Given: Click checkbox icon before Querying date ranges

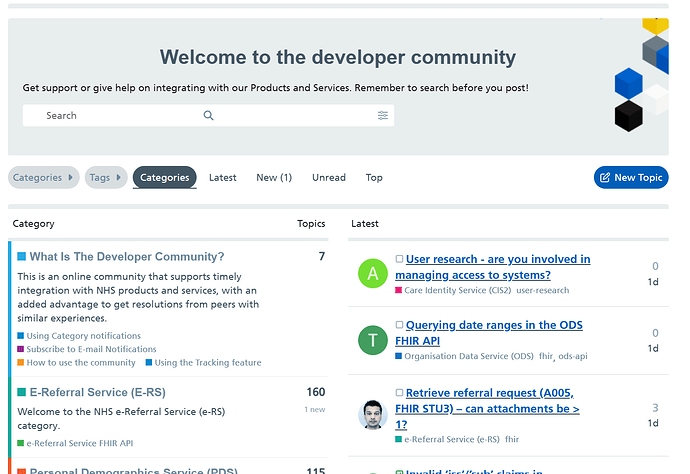Looking at the screenshot, I should coord(400,326).
